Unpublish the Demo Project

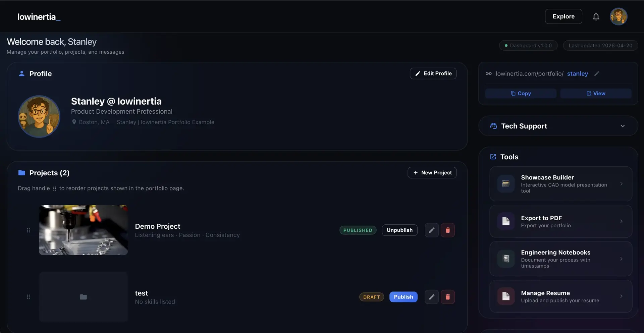coord(399,230)
